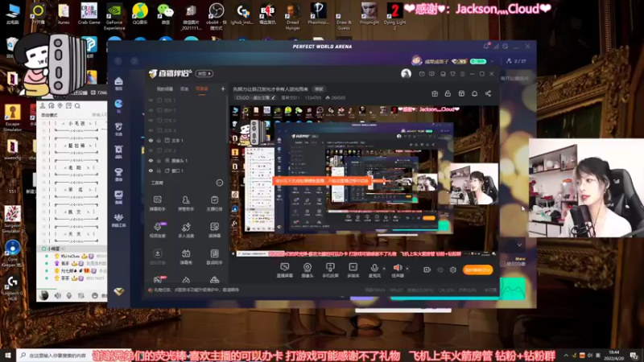Open the 读弹幕 tool in toolbox
The height and width of the screenshot is (362, 644).
[214, 230]
